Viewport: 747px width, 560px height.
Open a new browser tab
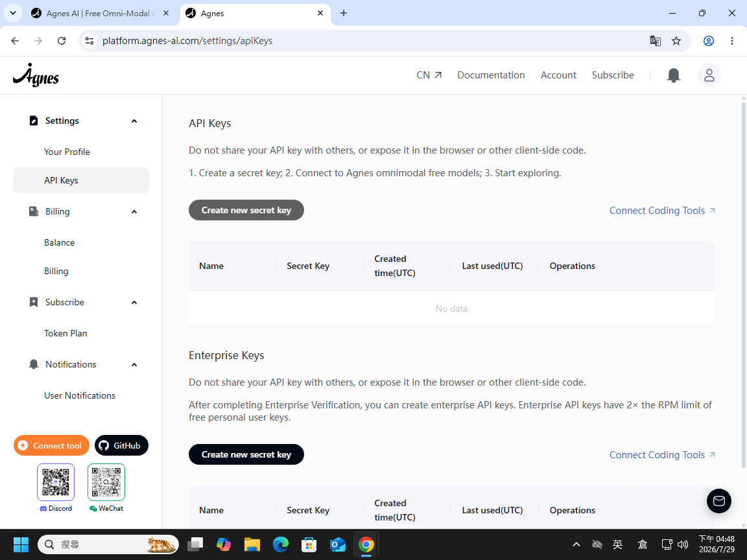pyautogui.click(x=344, y=13)
